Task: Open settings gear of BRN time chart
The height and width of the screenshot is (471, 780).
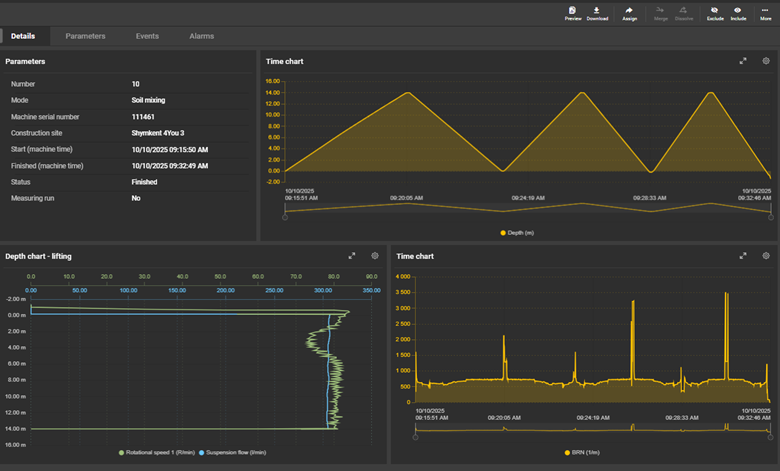Action: coord(766,256)
